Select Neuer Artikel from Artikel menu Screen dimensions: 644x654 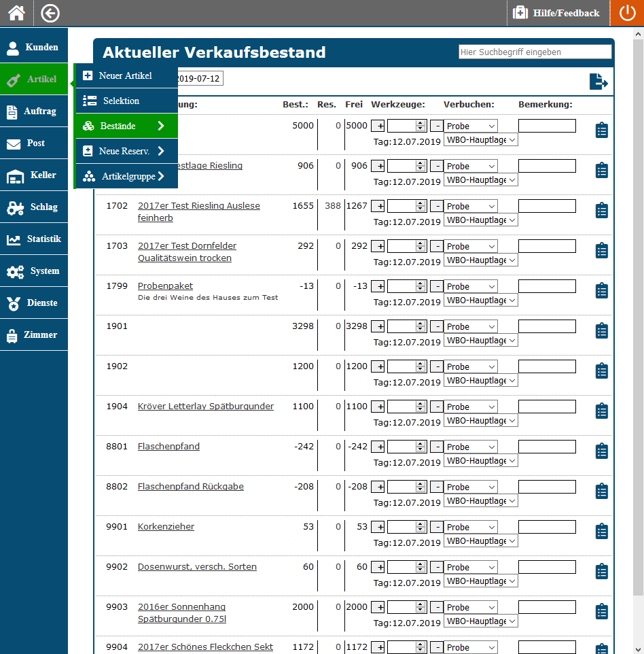[126, 75]
